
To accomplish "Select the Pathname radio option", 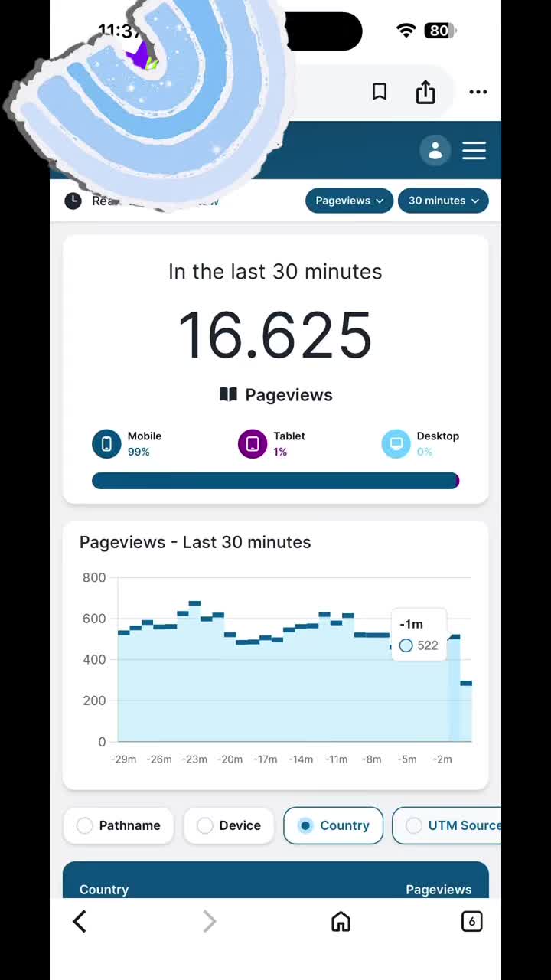I will pos(119,825).
